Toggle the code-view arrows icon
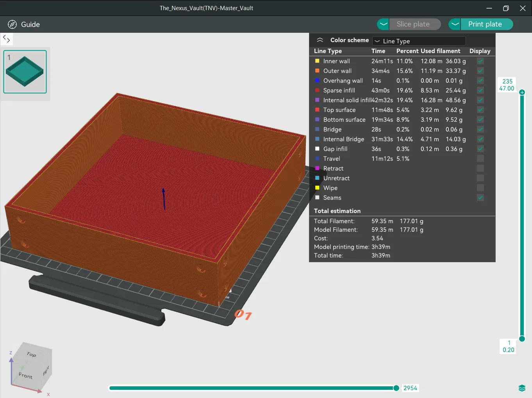The height and width of the screenshot is (398, 532). tap(6, 38)
